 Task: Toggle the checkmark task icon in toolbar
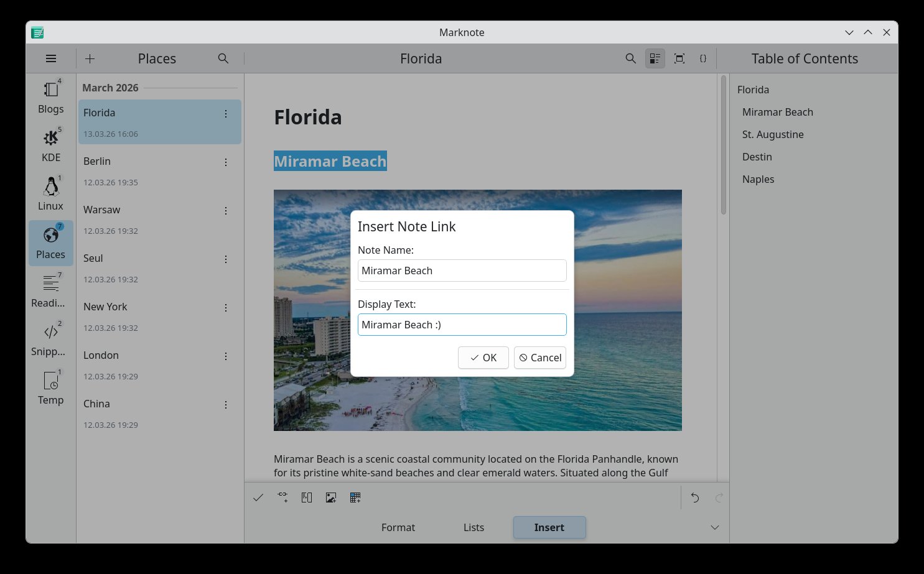click(x=258, y=498)
